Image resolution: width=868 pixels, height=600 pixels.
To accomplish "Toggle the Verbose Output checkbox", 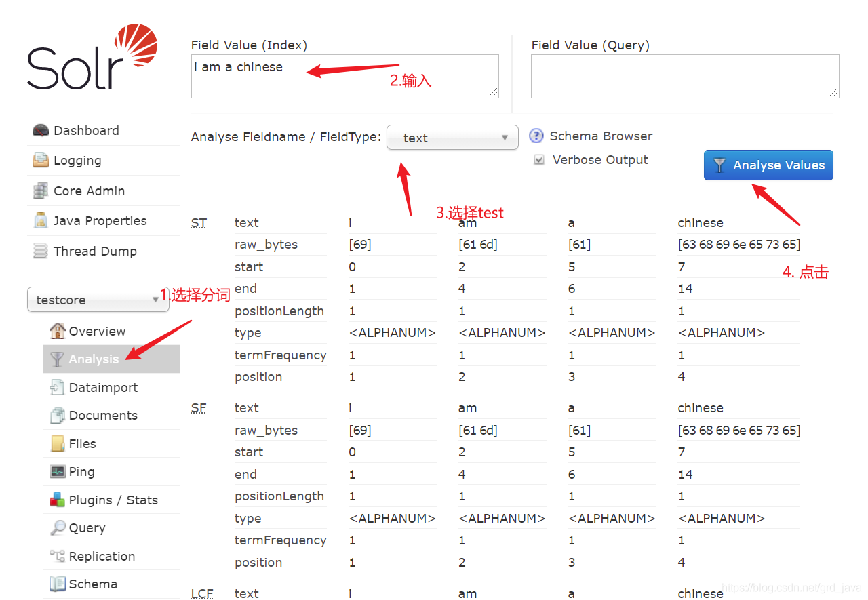I will [x=539, y=160].
